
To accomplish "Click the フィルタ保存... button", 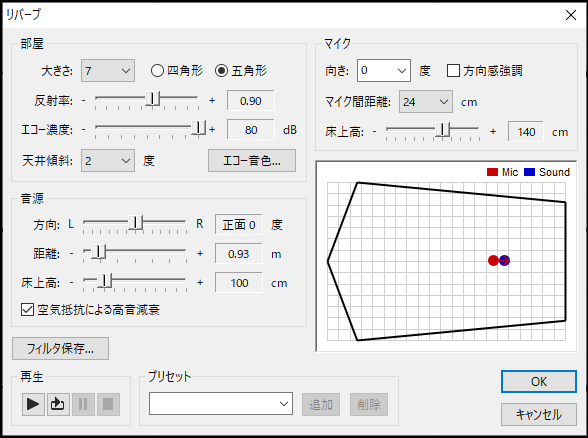I will (60, 348).
